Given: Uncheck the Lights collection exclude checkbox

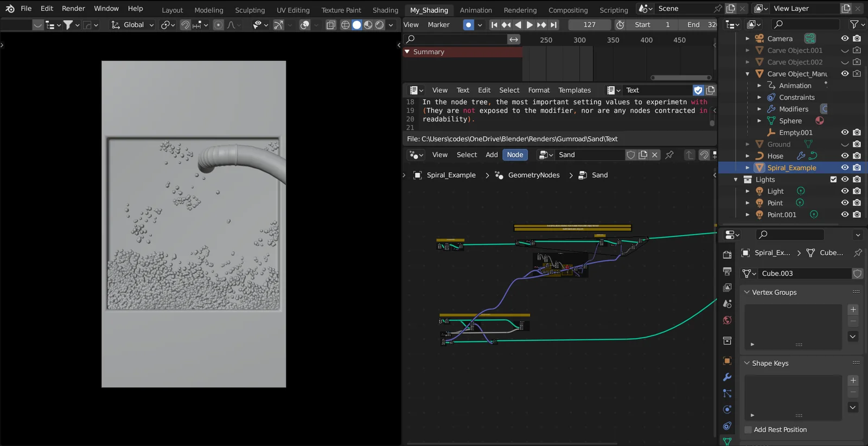Looking at the screenshot, I should (x=833, y=179).
